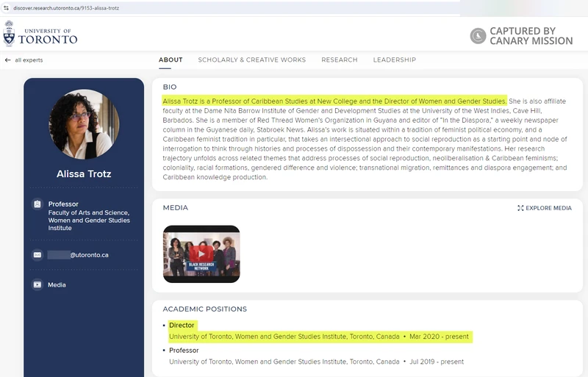Image resolution: width=588 pixels, height=377 pixels.
Task: Click the Media video icon in sidebar
Action: (x=37, y=284)
